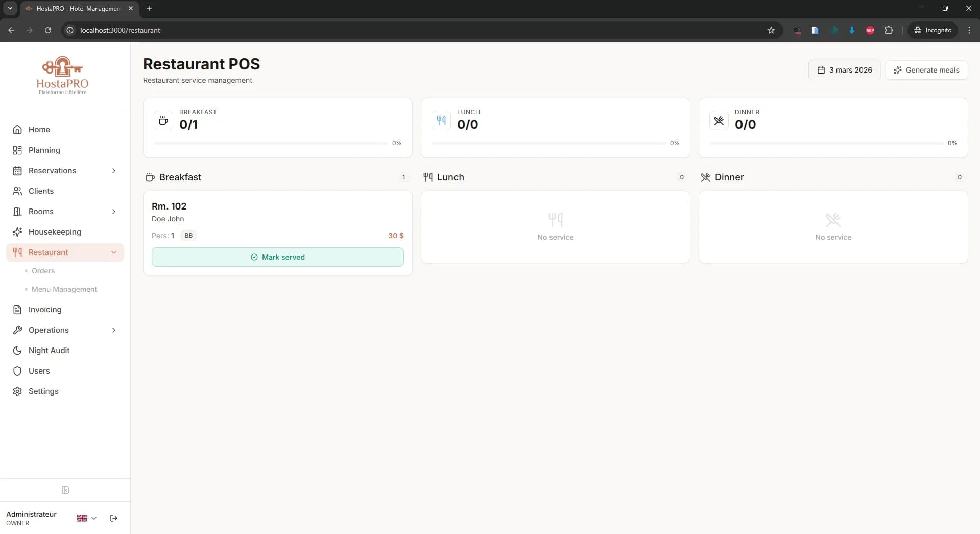The image size is (980, 534).
Task: Open the language selector dropdown
Action: 86,518
